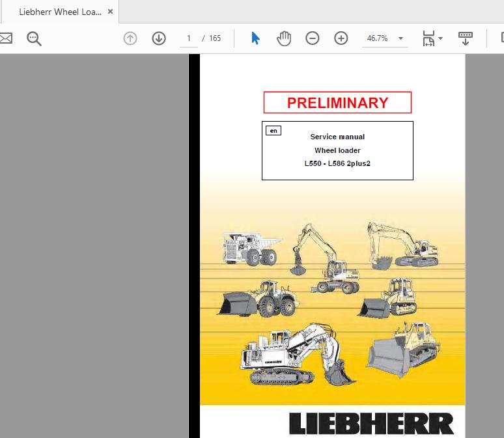Click the 'Wheel loader' text line
This screenshot has width=504, height=438.
coord(337,150)
